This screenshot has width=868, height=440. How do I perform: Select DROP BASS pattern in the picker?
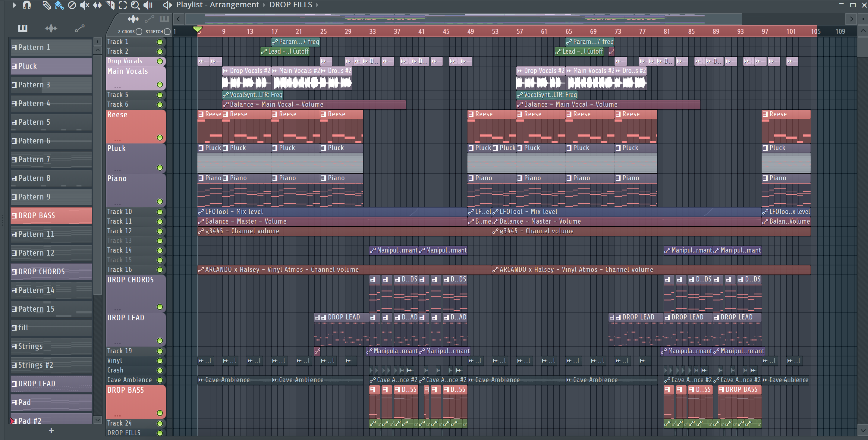pyautogui.click(x=51, y=215)
